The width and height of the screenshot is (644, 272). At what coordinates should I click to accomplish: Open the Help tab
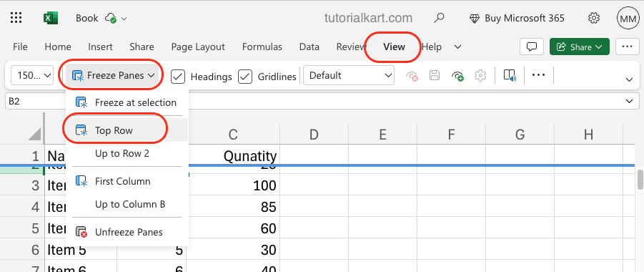pyautogui.click(x=432, y=47)
